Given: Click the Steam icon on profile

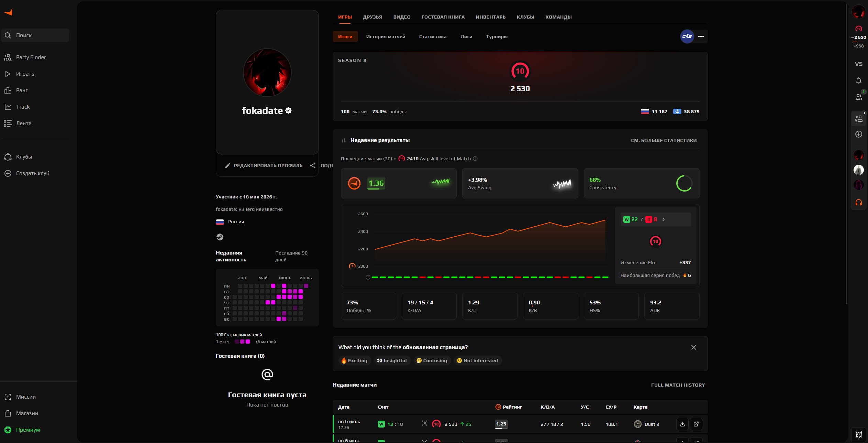Looking at the screenshot, I should tap(220, 237).
